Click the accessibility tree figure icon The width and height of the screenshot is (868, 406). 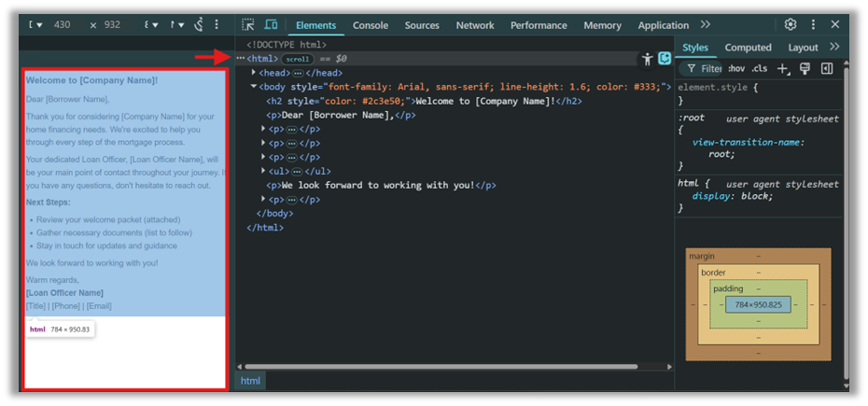[x=647, y=59]
